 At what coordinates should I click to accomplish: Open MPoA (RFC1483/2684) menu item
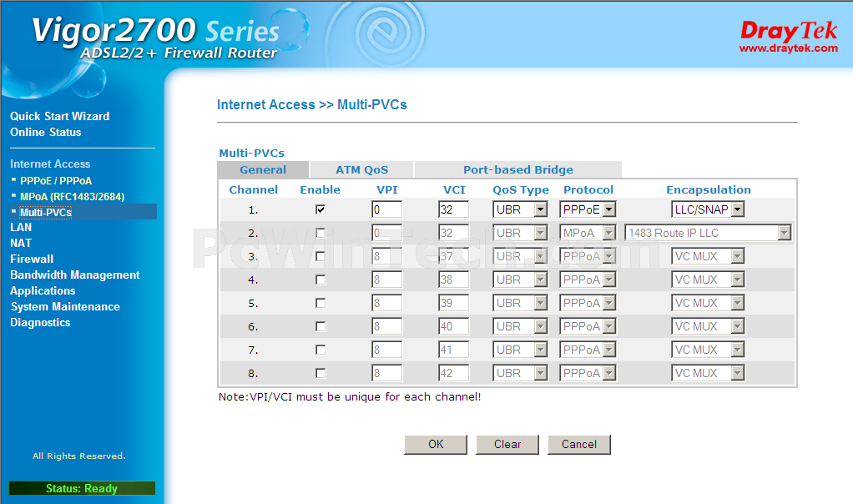point(73,196)
